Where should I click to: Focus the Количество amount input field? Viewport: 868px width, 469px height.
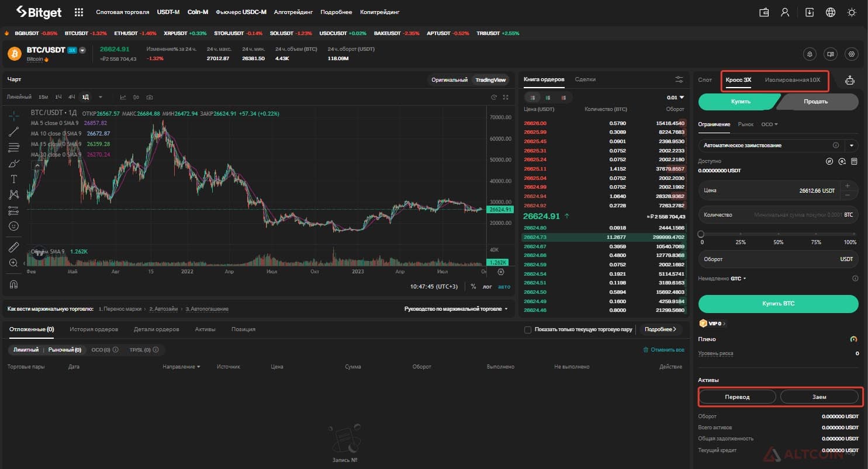tap(778, 215)
